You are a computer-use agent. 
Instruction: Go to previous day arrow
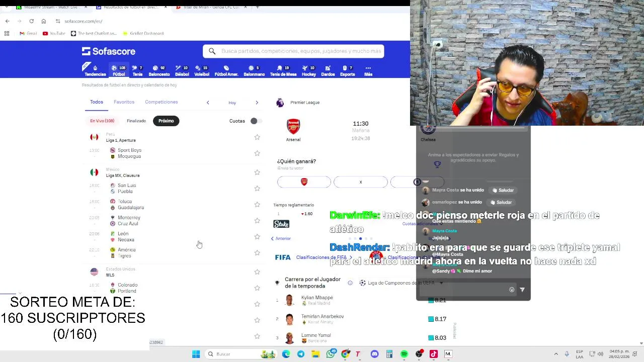click(x=208, y=103)
